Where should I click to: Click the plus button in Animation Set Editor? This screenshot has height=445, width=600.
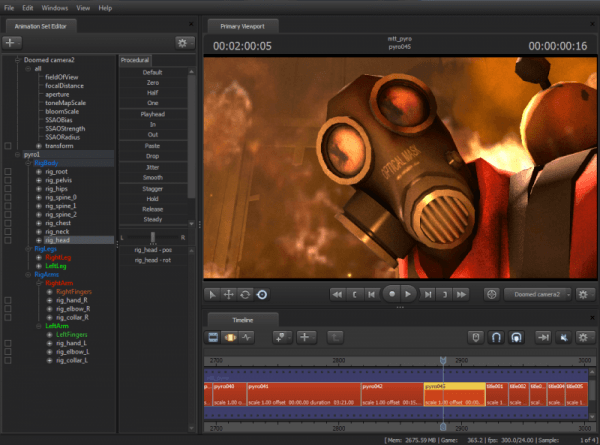(12, 42)
